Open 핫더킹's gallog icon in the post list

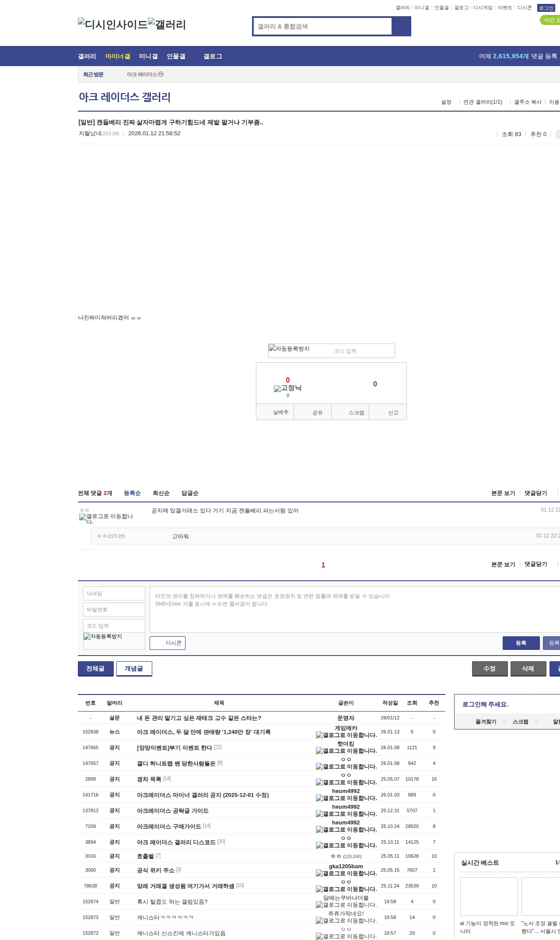(x=346, y=751)
